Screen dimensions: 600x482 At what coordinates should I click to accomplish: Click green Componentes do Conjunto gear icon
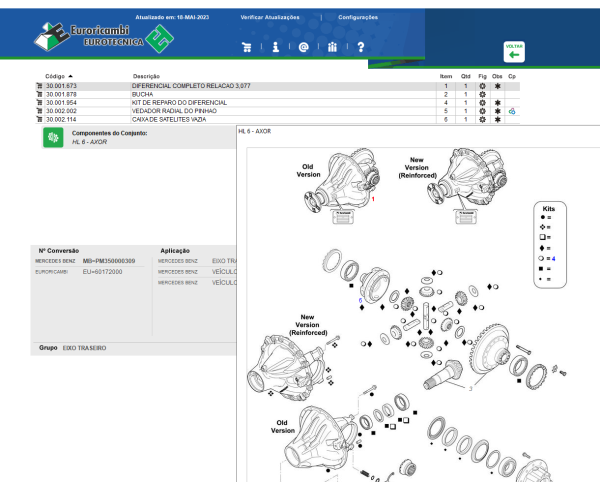click(x=53, y=137)
